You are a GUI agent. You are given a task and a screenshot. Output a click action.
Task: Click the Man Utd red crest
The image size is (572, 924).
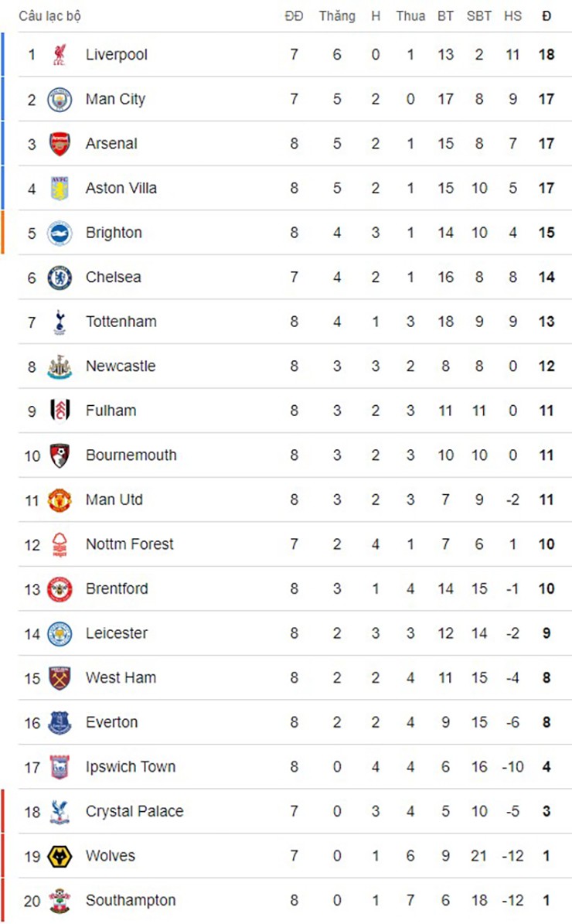tap(60, 500)
